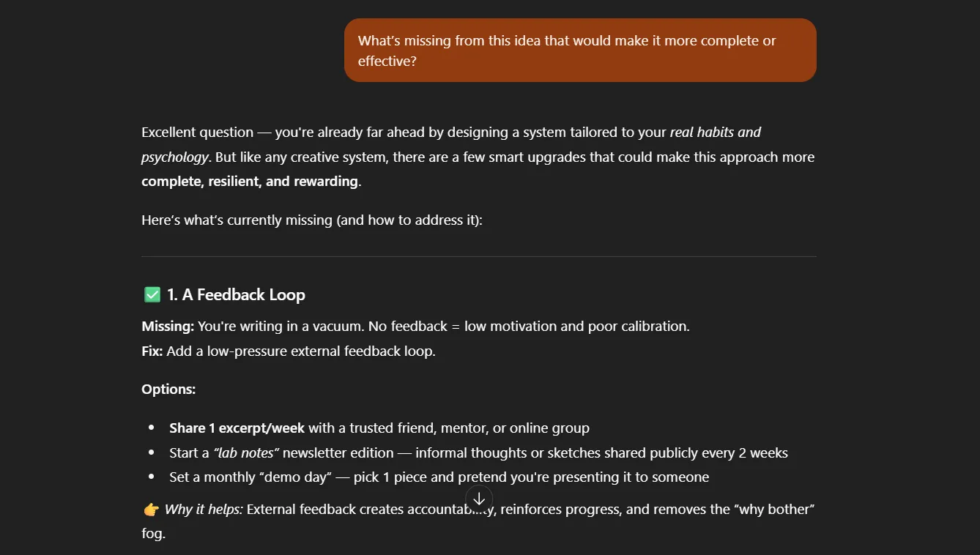Click the "1. A Feedback Loop" heading
The width and height of the screenshot is (980, 555).
[x=236, y=295]
